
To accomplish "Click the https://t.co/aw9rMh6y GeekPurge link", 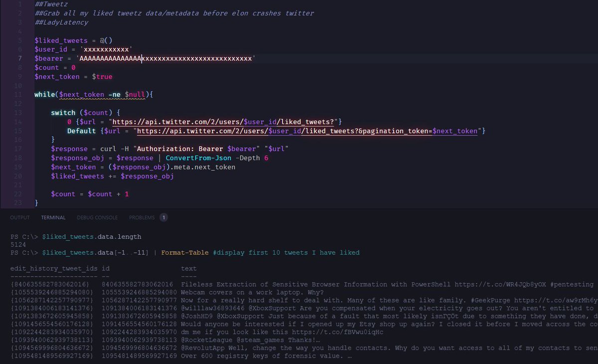I will point(562,300).
